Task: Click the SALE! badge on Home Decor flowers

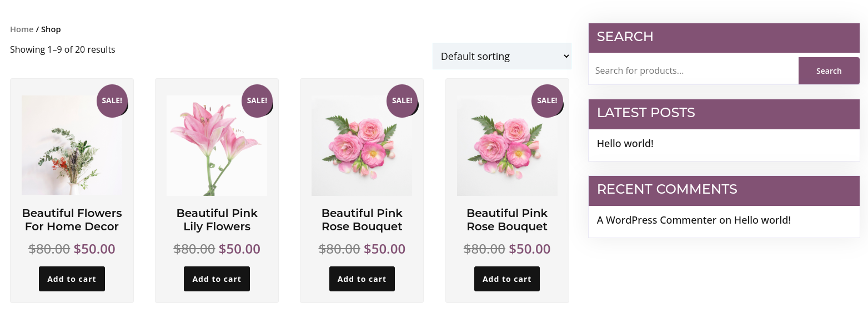Action: coord(112,100)
